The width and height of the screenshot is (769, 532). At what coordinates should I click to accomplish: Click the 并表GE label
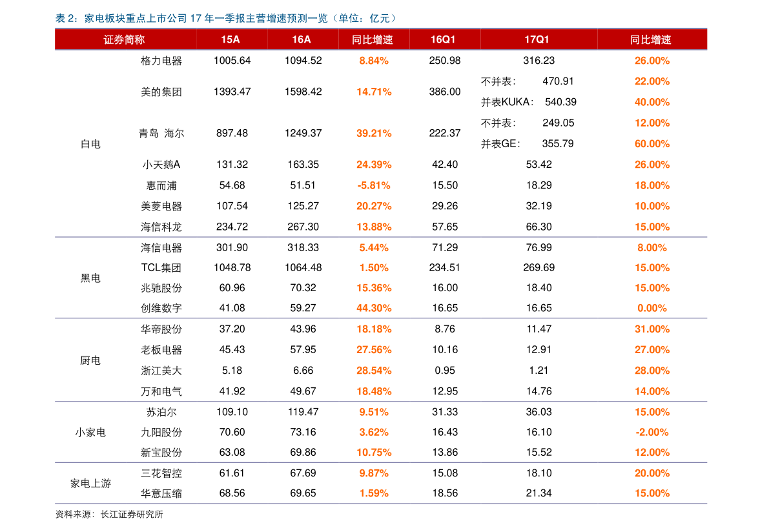pyautogui.click(x=501, y=144)
